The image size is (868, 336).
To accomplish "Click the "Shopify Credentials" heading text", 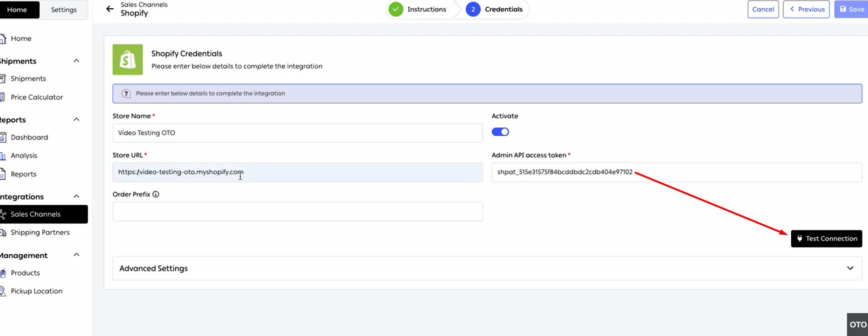I will click(187, 53).
